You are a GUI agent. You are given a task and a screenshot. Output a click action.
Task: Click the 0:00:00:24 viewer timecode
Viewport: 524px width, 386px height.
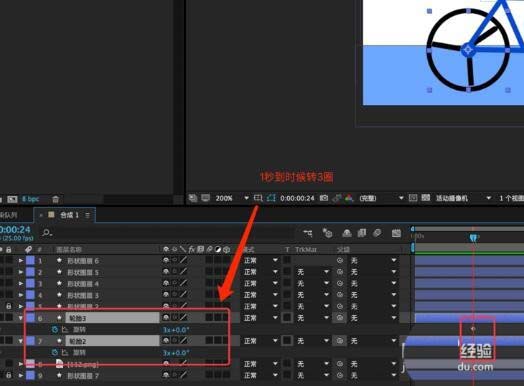pos(297,198)
